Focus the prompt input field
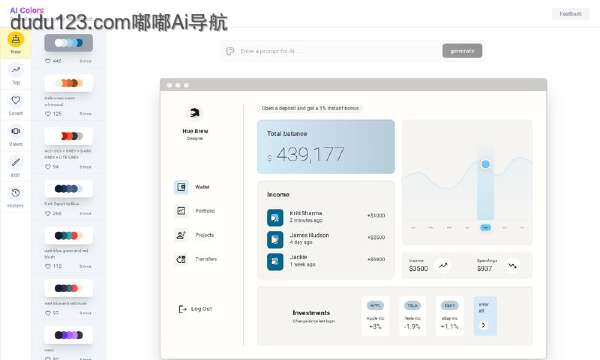The height and width of the screenshot is (360, 600). tap(331, 51)
